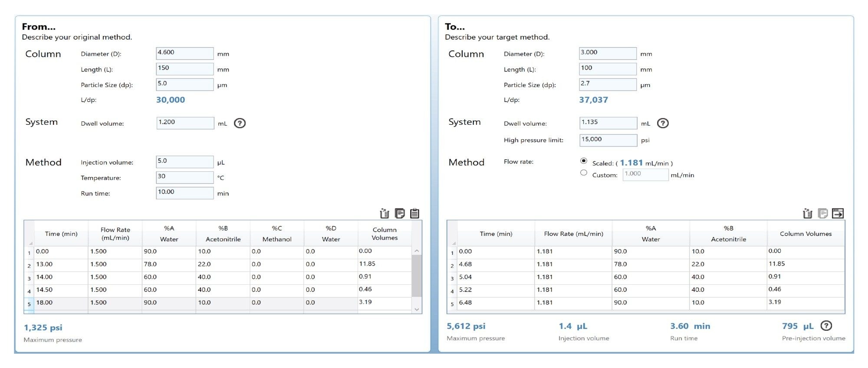Open help for original method dwell volume
The height and width of the screenshot is (368, 868).
click(240, 123)
